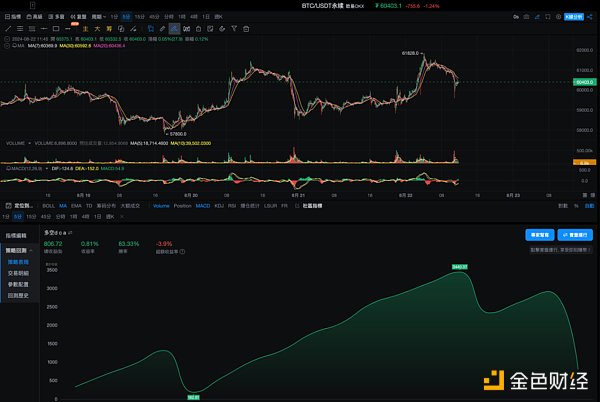
Task: Open the 周期 period dropdown
Action: coord(98,17)
